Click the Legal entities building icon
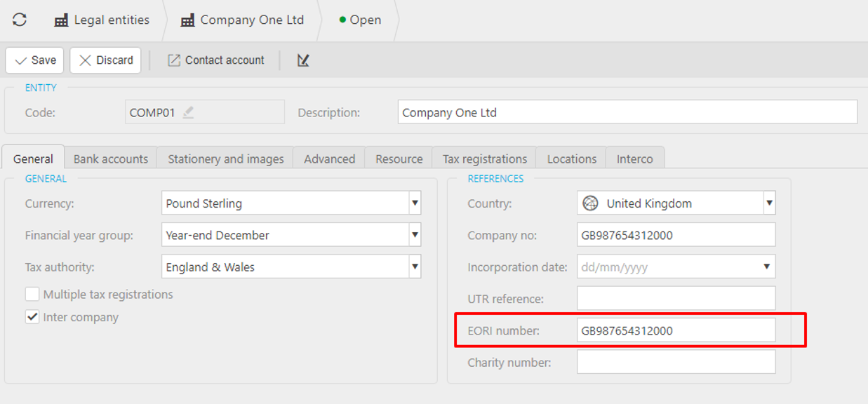The height and width of the screenshot is (404, 868). point(61,20)
